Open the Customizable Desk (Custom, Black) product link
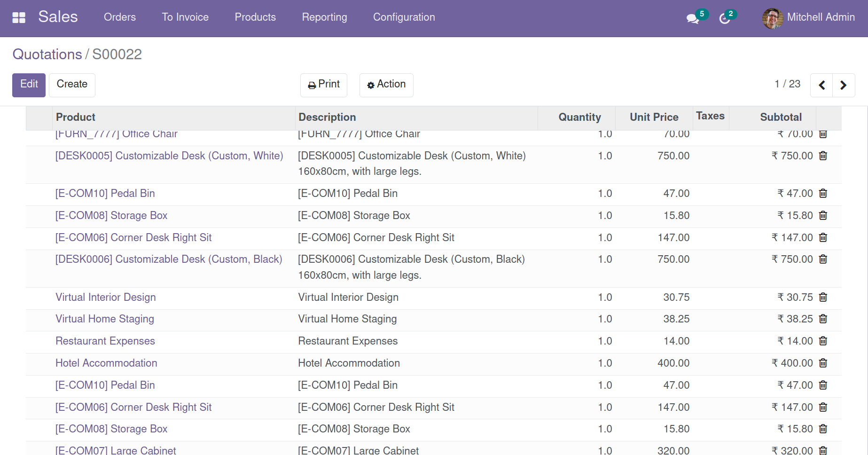The height and width of the screenshot is (455, 868). click(x=169, y=259)
